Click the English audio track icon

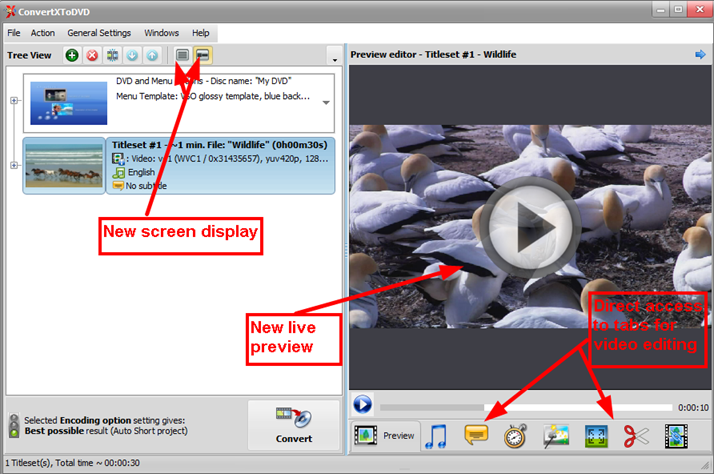point(119,173)
